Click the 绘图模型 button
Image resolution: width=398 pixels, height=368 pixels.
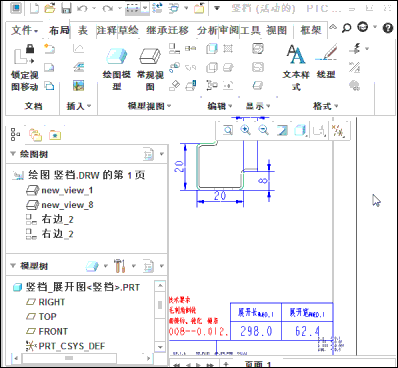tap(117, 69)
